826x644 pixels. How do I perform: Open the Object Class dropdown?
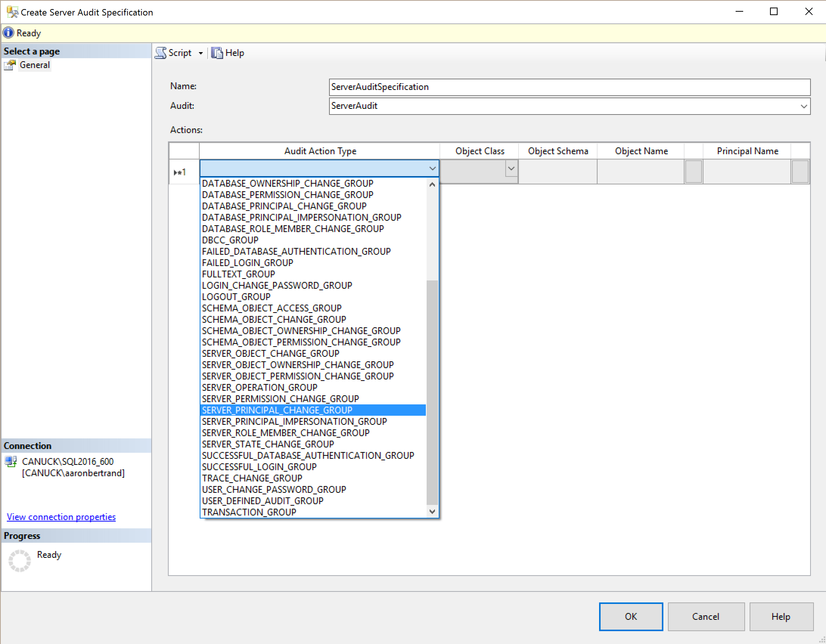pyautogui.click(x=511, y=169)
